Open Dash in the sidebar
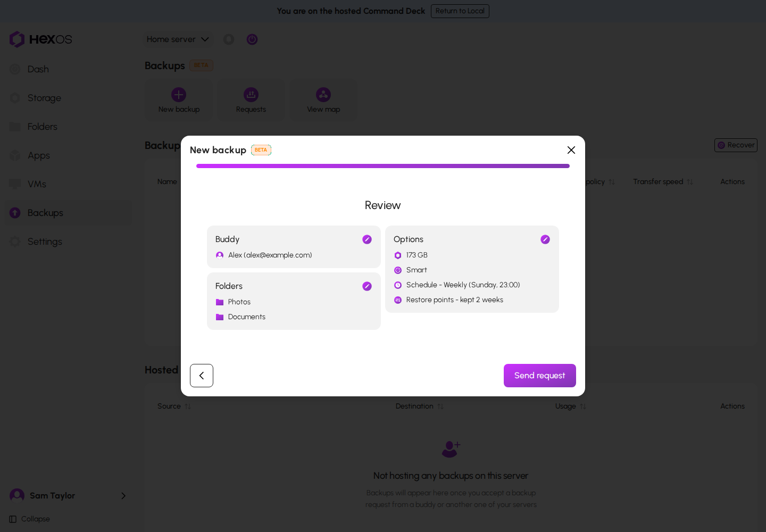766x532 pixels. point(68,69)
